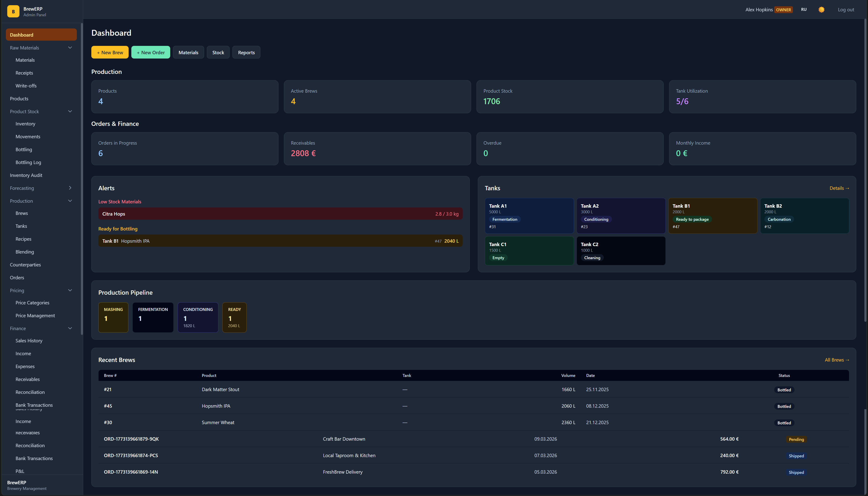This screenshot has height=496, width=868.
Task: Open the Receivables 2808 € card
Action: pyautogui.click(x=377, y=149)
